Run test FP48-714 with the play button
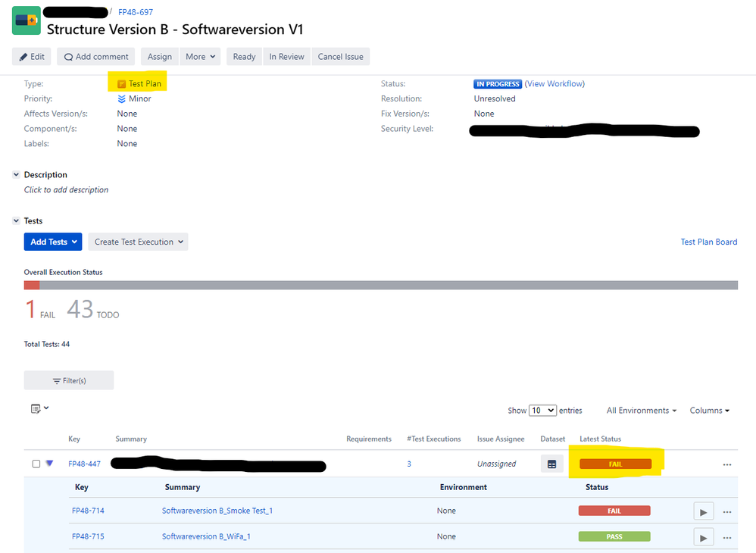This screenshot has width=756, height=553. pyautogui.click(x=703, y=511)
